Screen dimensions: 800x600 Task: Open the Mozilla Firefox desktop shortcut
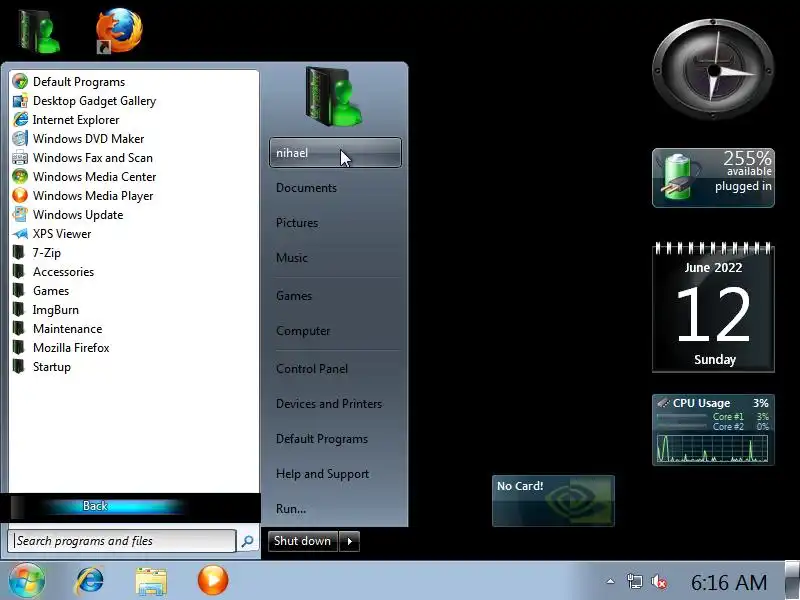coord(119,31)
